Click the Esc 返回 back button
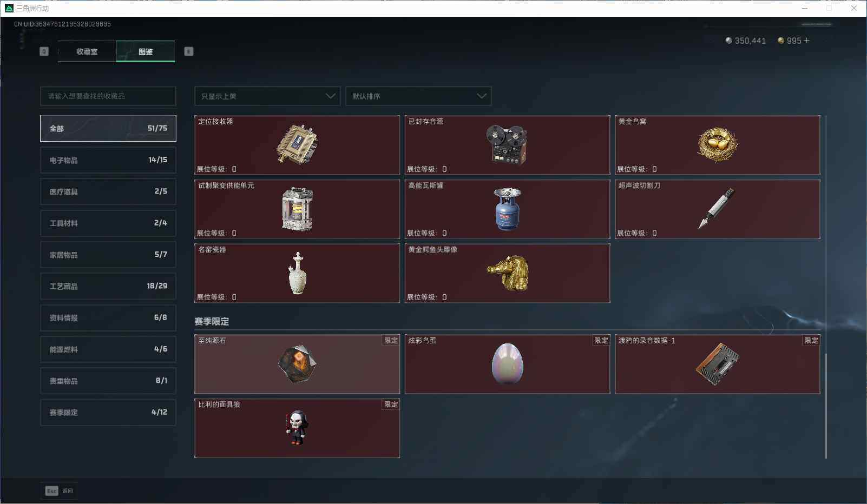Viewport: 867px width, 504px height. pos(60,491)
